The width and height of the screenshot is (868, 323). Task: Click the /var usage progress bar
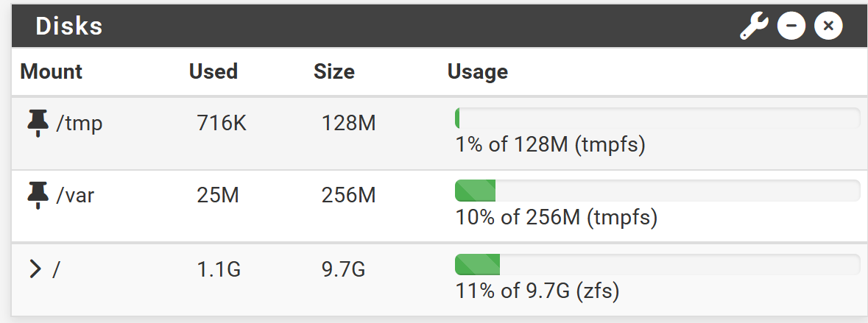point(657,191)
